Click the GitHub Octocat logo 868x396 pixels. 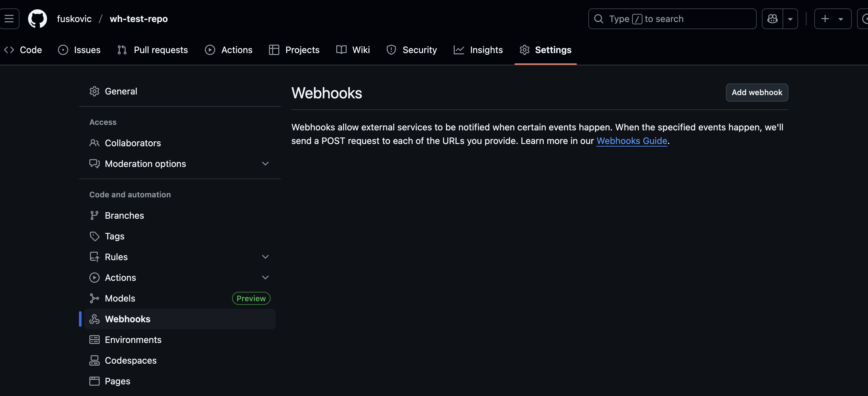37,19
